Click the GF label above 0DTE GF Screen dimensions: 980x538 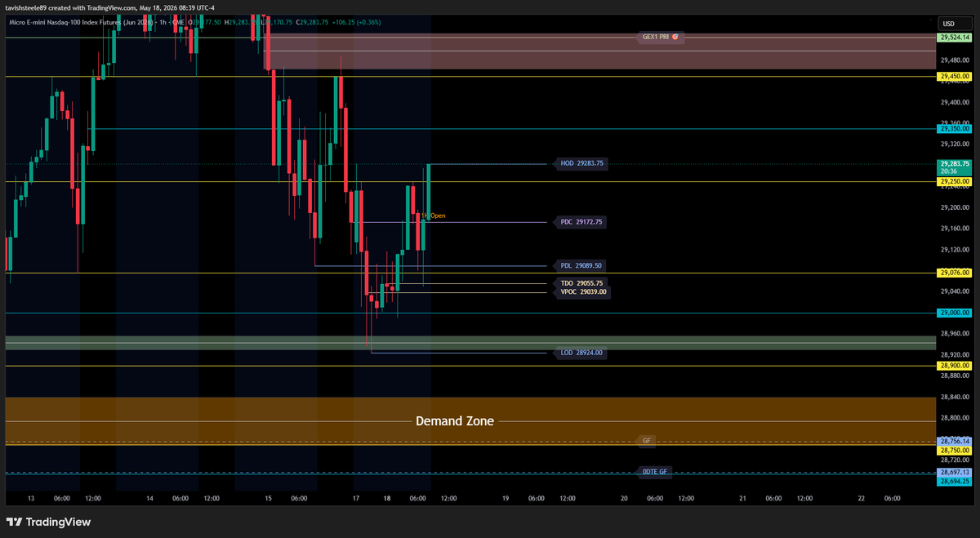pos(646,440)
